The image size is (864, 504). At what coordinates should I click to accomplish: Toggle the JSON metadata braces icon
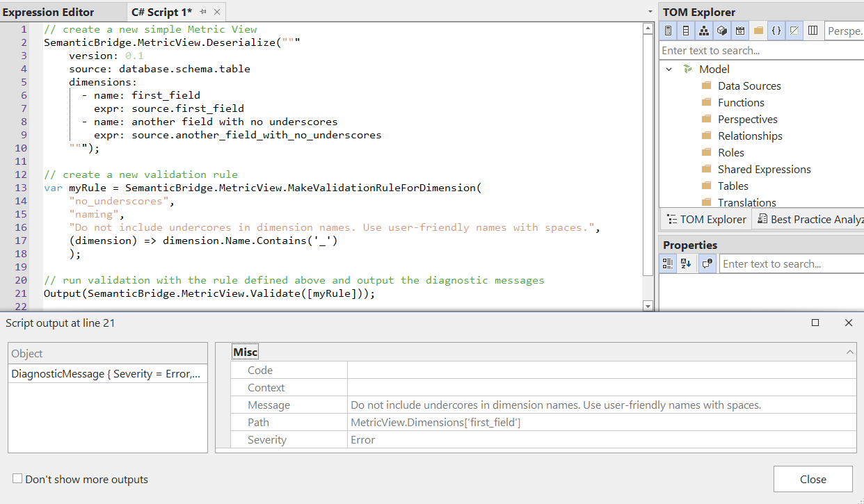pyautogui.click(x=776, y=31)
